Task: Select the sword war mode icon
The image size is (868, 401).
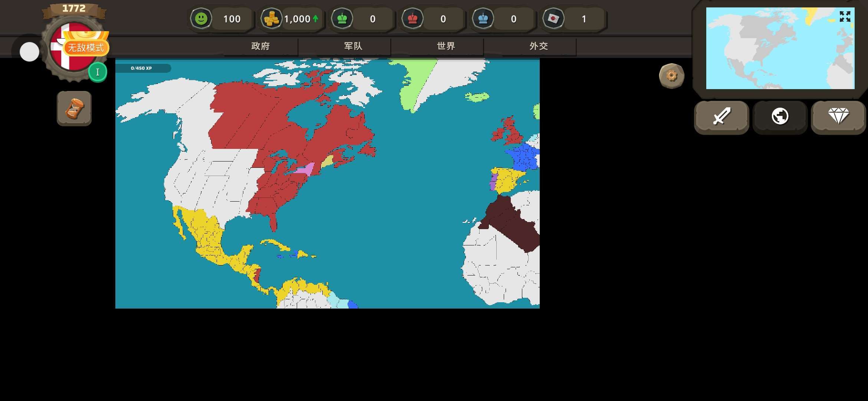Action: [x=721, y=117]
